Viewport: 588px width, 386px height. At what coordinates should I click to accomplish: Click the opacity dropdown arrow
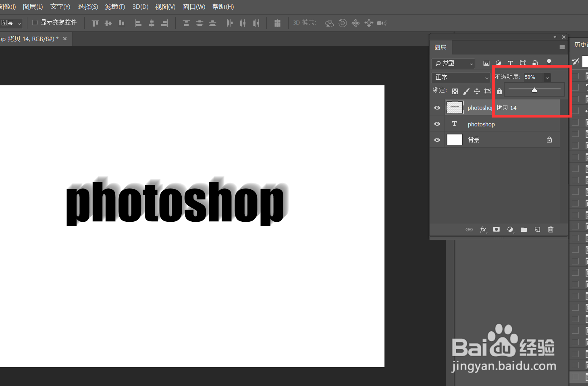click(x=547, y=78)
